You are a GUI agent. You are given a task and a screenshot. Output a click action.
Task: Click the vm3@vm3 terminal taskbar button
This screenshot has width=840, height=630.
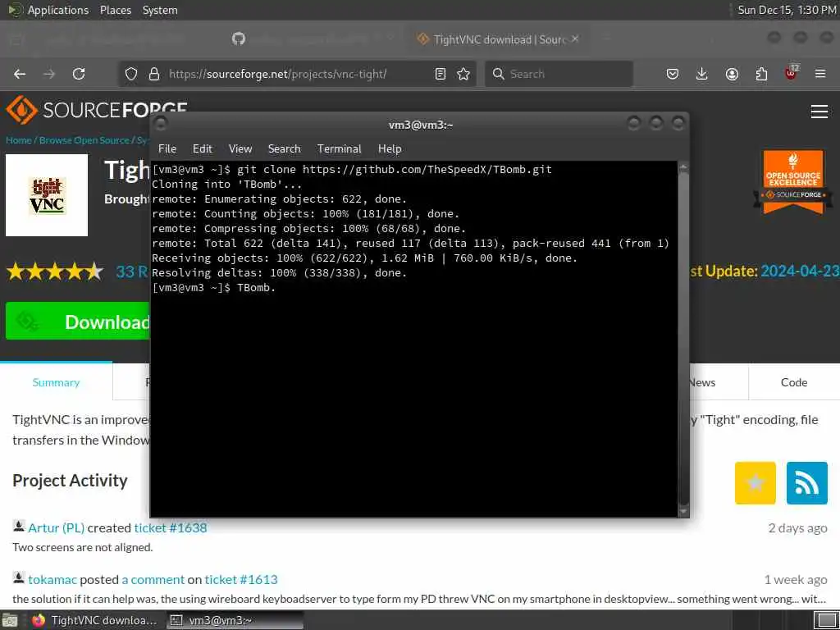tap(235, 620)
